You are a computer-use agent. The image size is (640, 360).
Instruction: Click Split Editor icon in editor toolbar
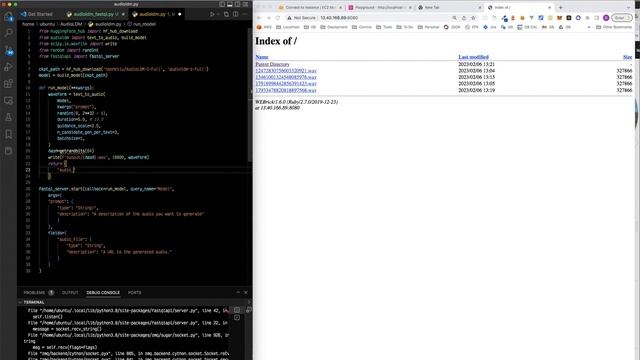(x=236, y=14)
